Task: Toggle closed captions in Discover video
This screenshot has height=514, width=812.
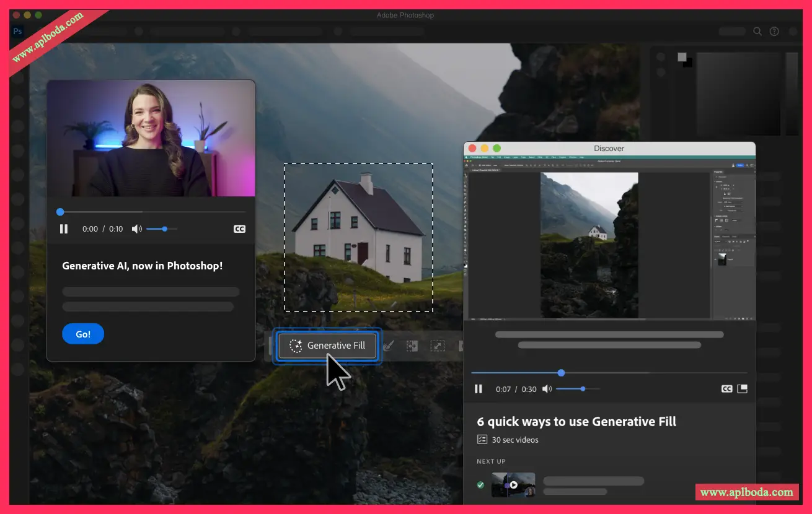Action: click(726, 389)
